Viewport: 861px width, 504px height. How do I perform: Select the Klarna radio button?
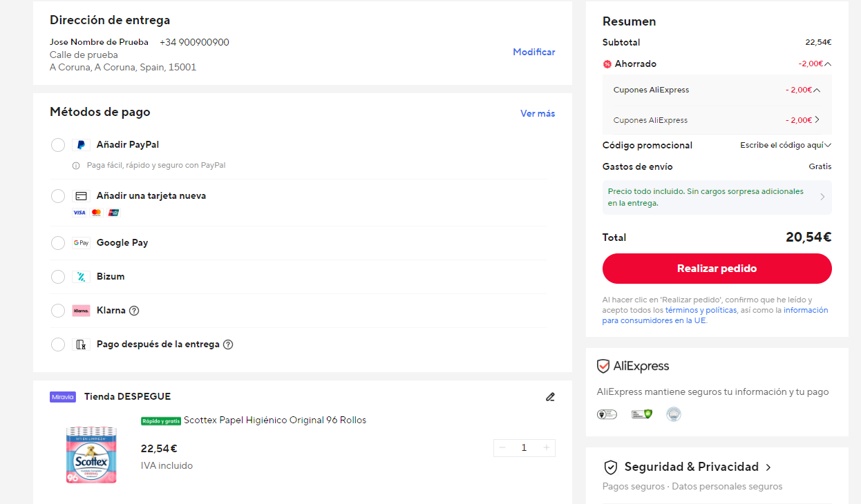pyautogui.click(x=58, y=311)
